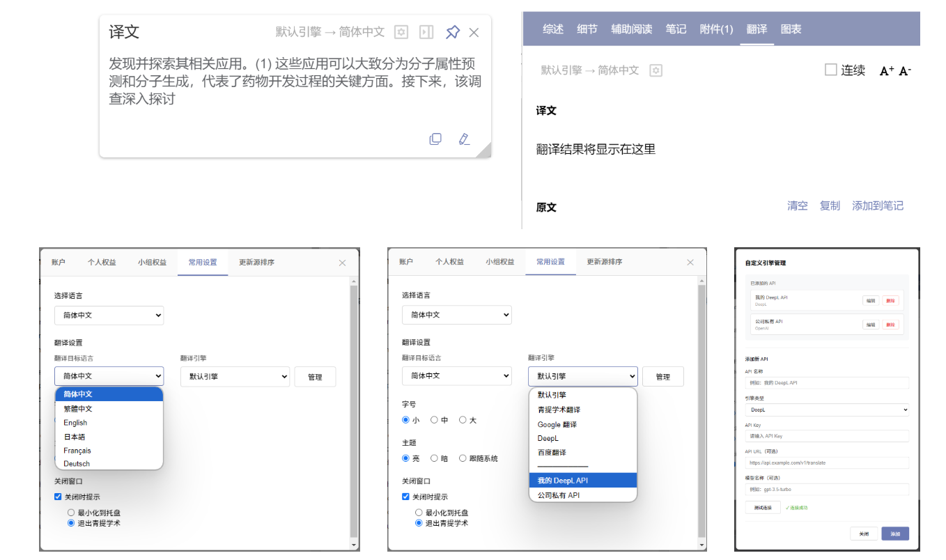Enable the 连续 continuous translation checkbox
Viewport: 946px width, 560px height.
pos(831,70)
